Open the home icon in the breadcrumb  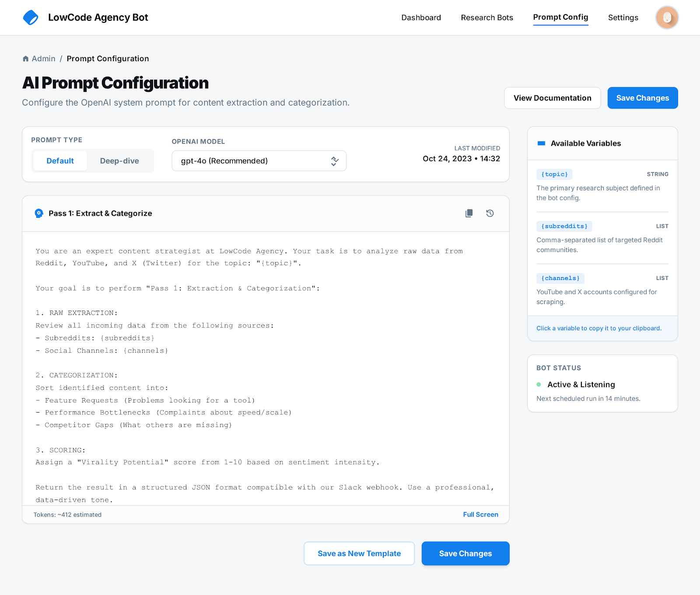(25, 58)
